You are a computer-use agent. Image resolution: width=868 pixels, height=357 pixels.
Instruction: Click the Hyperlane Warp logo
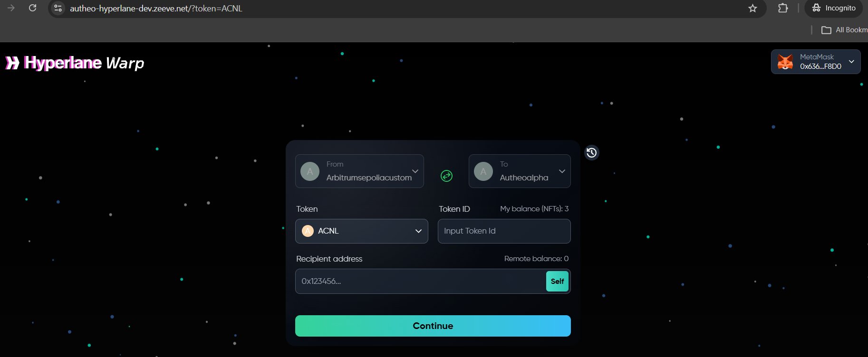point(75,63)
